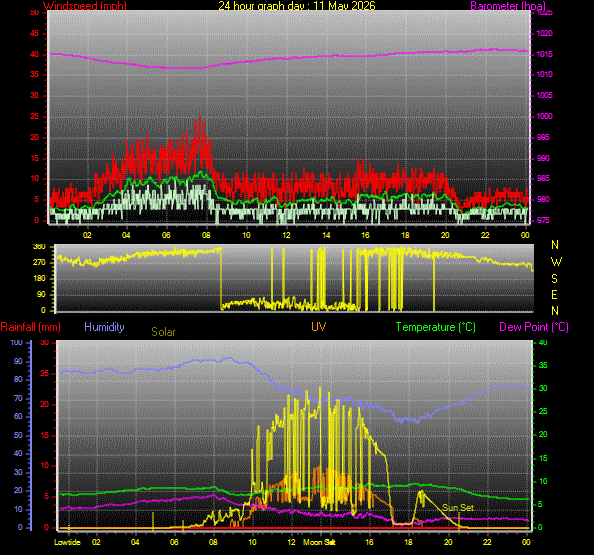Click the 'Barometer (hpa)' axis title

(x=508, y=6)
